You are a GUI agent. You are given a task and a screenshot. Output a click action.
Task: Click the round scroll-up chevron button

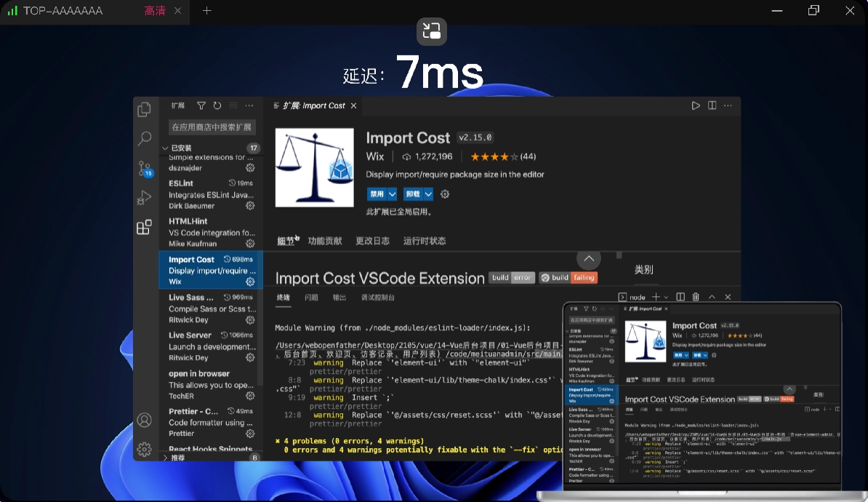click(x=589, y=258)
